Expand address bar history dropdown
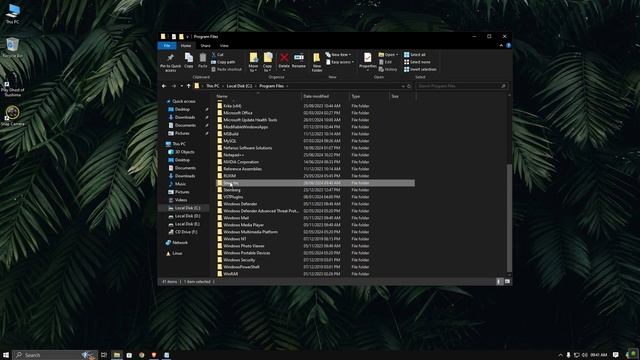 403,86
